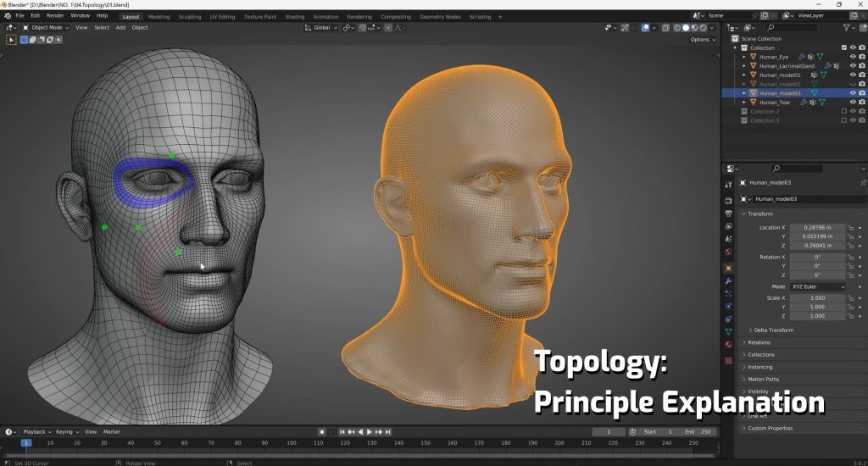Click the Play Animation button in timeline
The image size is (868, 466).
[369, 432]
